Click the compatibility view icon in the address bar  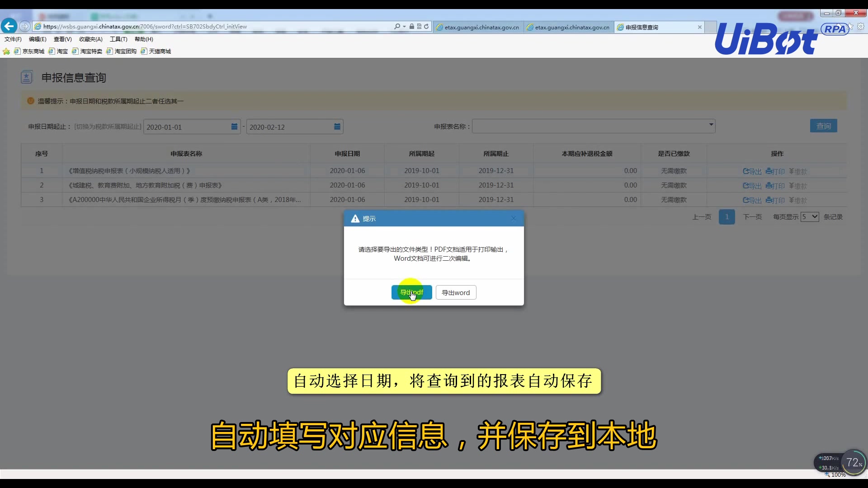tap(419, 26)
